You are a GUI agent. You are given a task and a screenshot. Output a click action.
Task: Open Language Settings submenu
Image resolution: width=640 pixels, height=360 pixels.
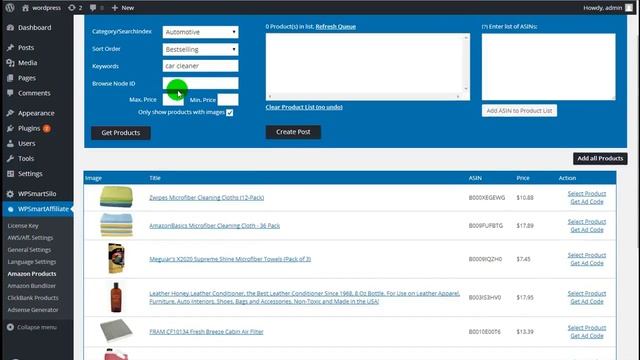(31, 262)
